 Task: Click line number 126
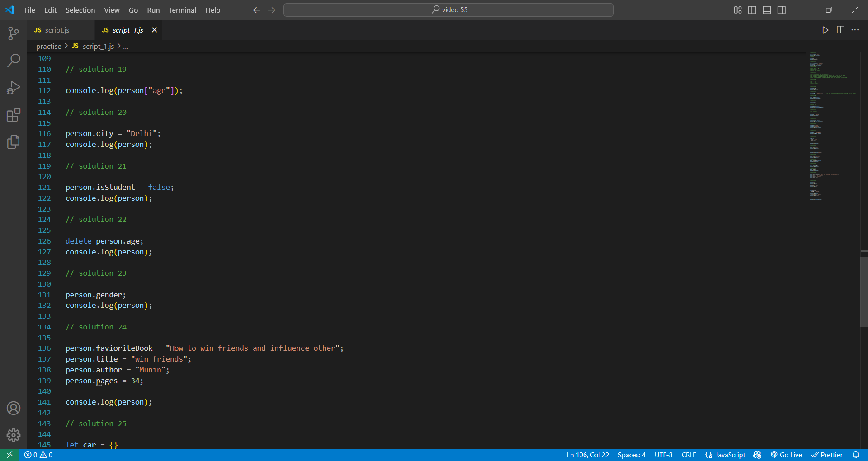[44, 241]
